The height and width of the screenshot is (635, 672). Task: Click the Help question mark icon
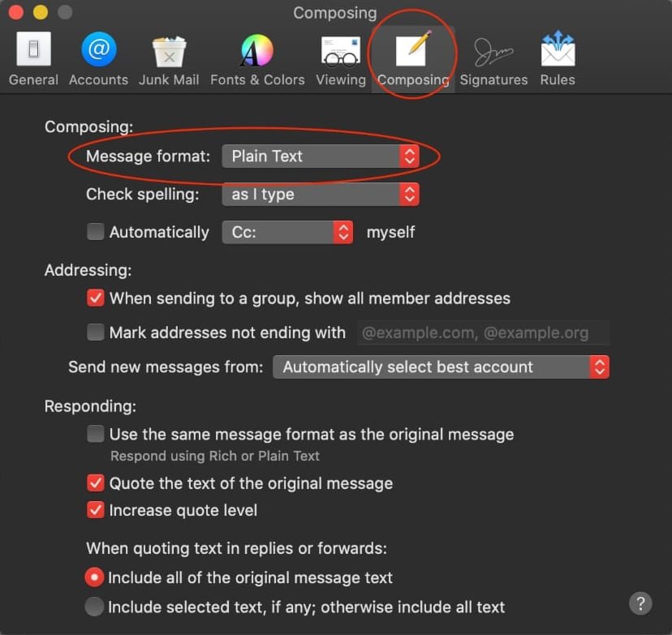tap(640, 603)
